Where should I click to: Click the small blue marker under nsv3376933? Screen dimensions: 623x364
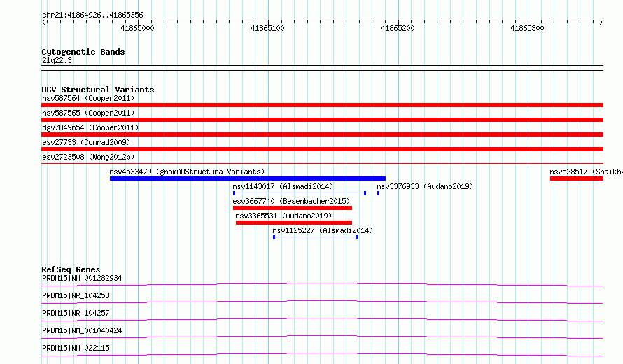[x=378, y=193]
